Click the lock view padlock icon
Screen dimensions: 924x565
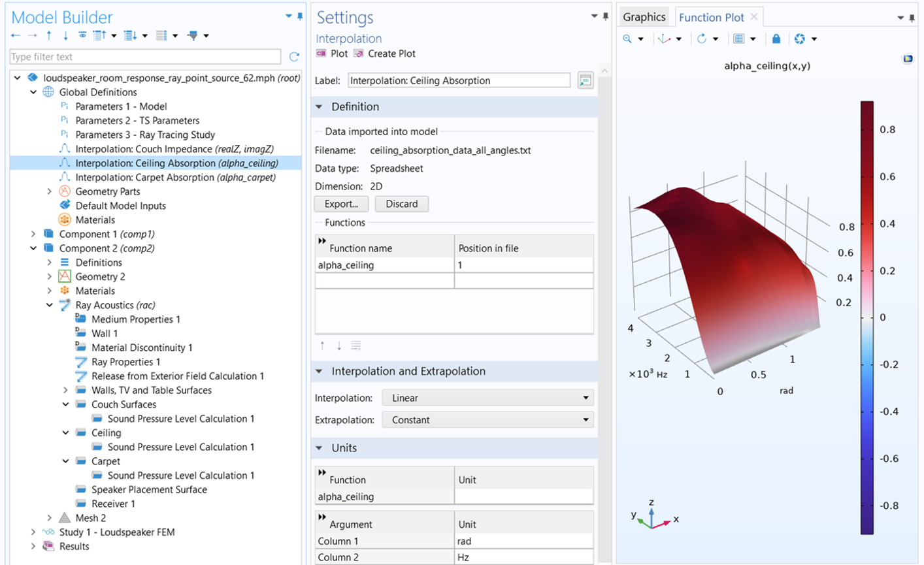click(x=776, y=39)
